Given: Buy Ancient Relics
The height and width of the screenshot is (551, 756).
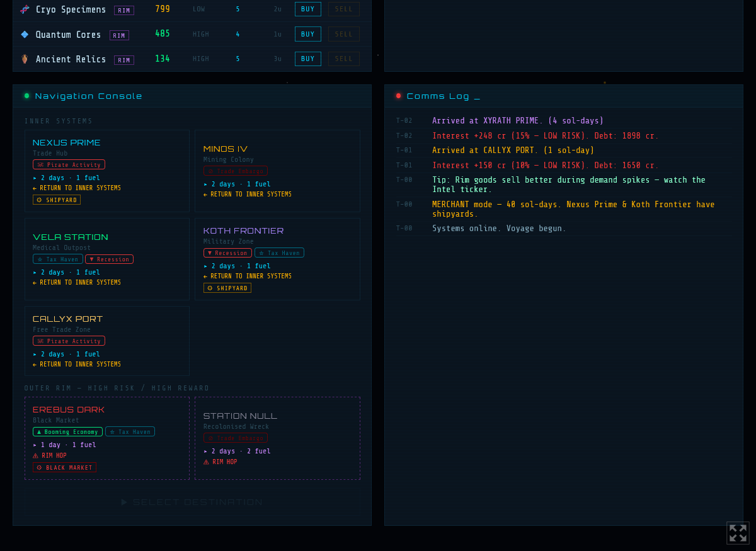Looking at the screenshot, I should click(x=308, y=59).
